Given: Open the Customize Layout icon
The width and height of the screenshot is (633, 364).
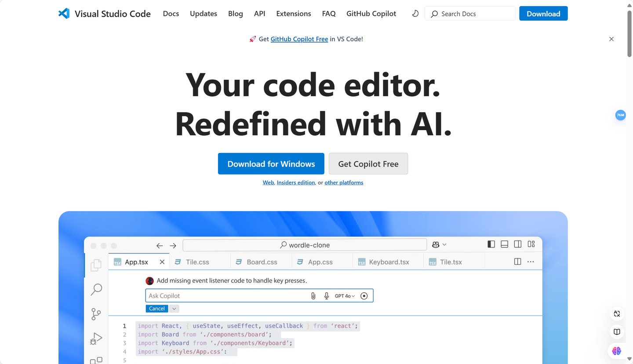Looking at the screenshot, I should (531, 244).
